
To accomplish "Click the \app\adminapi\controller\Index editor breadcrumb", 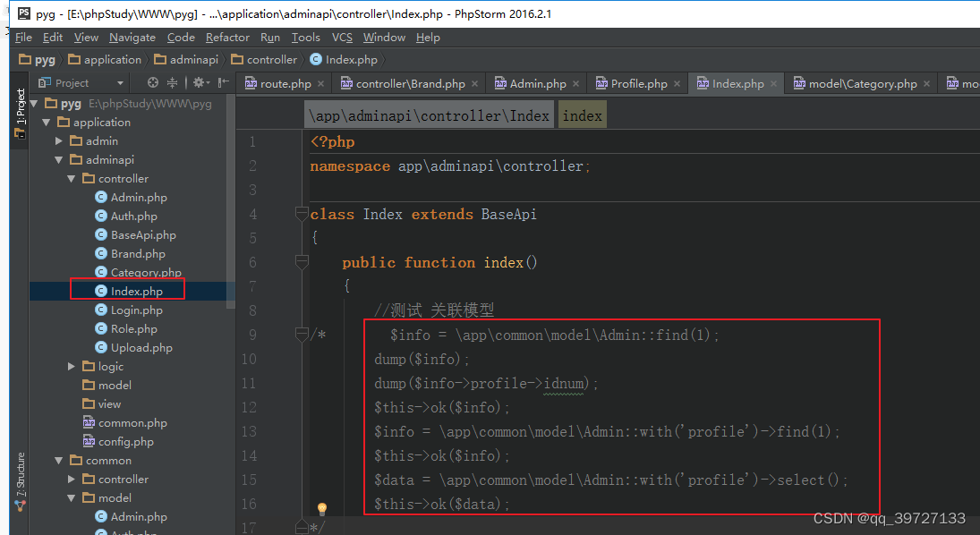I will 430,115.
